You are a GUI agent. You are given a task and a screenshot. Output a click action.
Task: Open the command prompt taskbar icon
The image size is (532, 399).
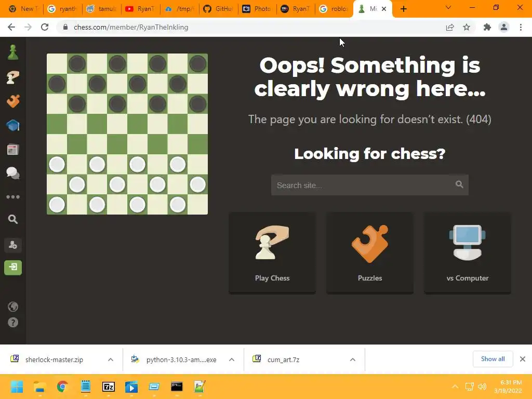[x=177, y=387]
